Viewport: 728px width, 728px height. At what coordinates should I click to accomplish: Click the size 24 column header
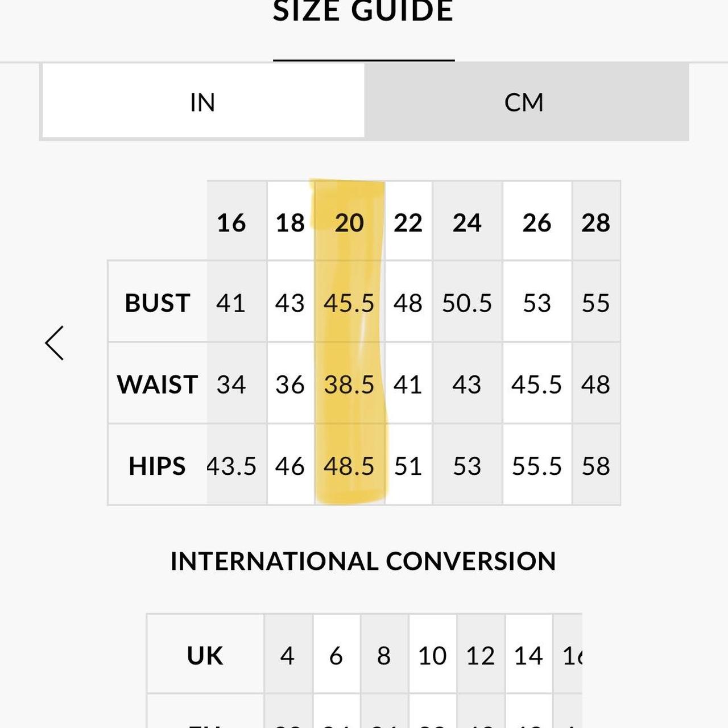point(467,222)
